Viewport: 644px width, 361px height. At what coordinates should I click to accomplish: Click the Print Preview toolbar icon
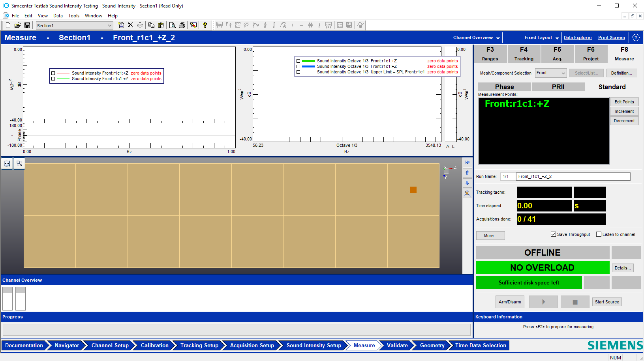coord(172,25)
